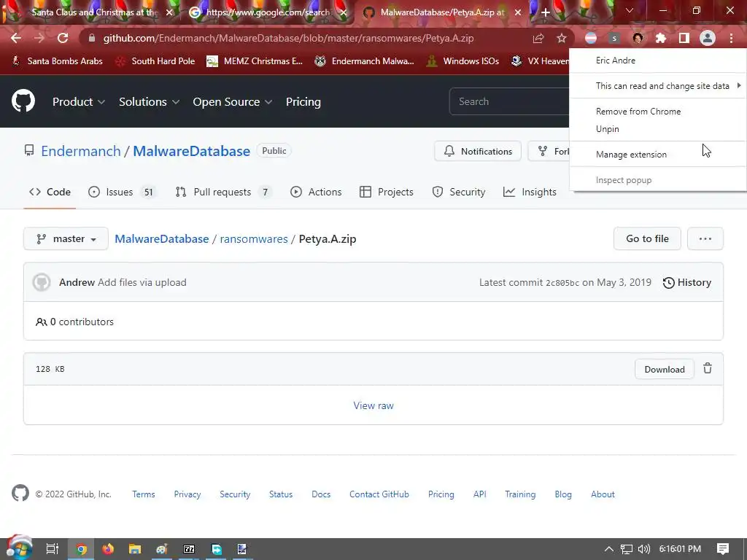Choose 'Remove from Chrome' menu item
Image resolution: width=747 pixels, height=560 pixels.
[x=658, y=112]
